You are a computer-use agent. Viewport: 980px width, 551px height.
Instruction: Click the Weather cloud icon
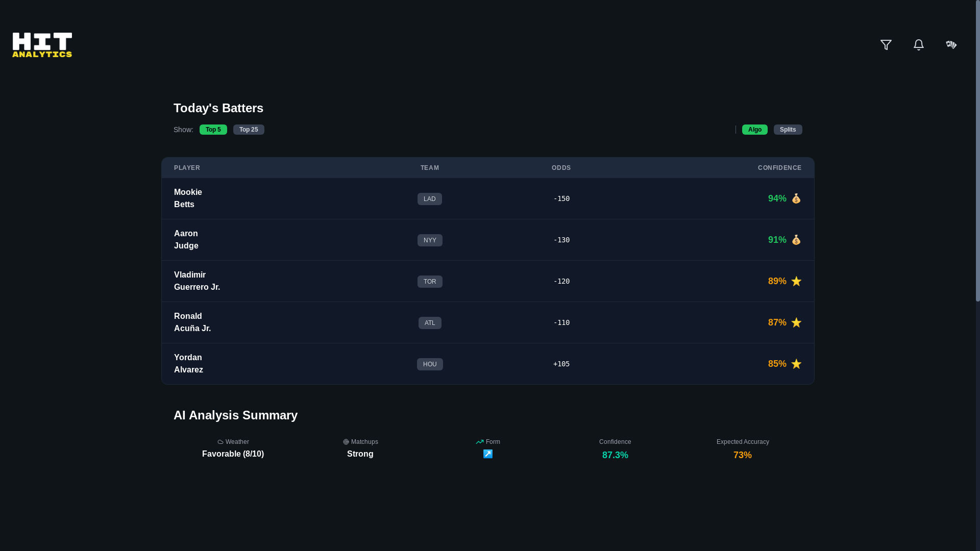(x=220, y=442)
